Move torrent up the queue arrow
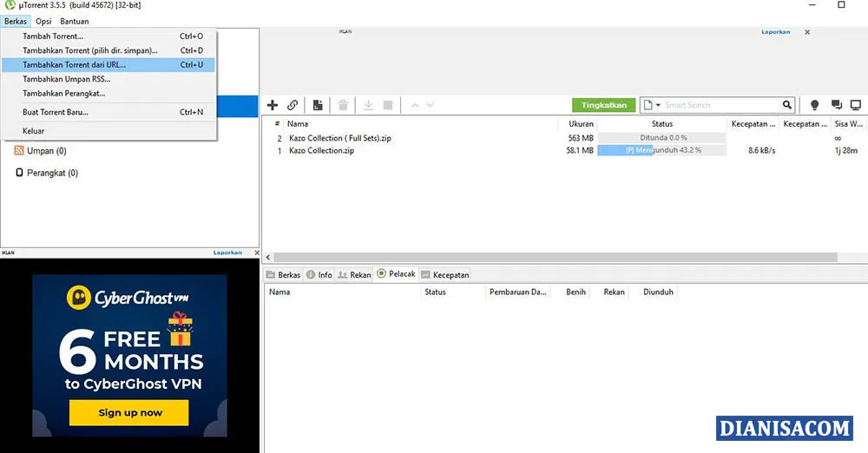Image resolution: width=868 pixels, height=453 pixels. click(x=415, y=105)
